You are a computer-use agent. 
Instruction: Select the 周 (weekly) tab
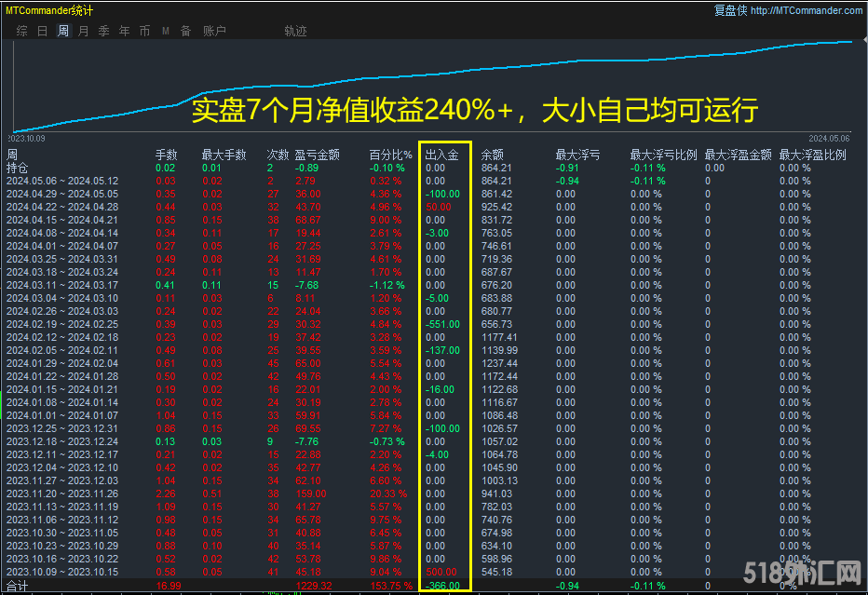coord(62,31)
